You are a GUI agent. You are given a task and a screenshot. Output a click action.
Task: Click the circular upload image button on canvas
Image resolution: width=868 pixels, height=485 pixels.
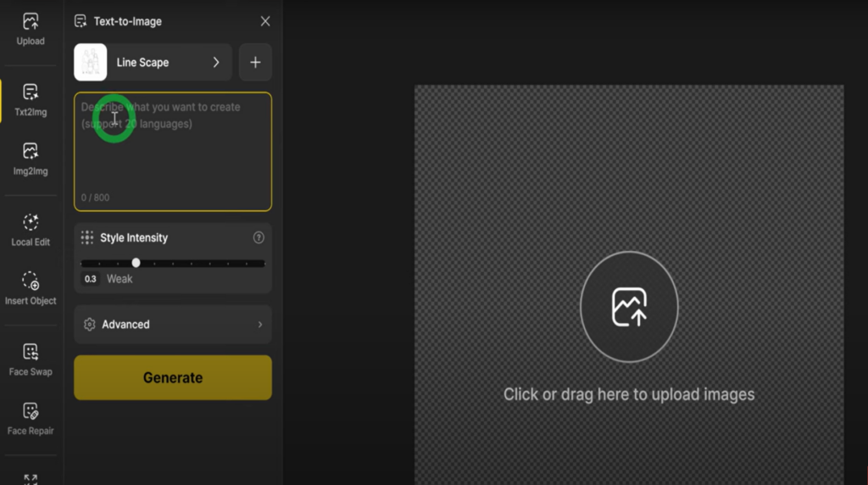(629, 307)
